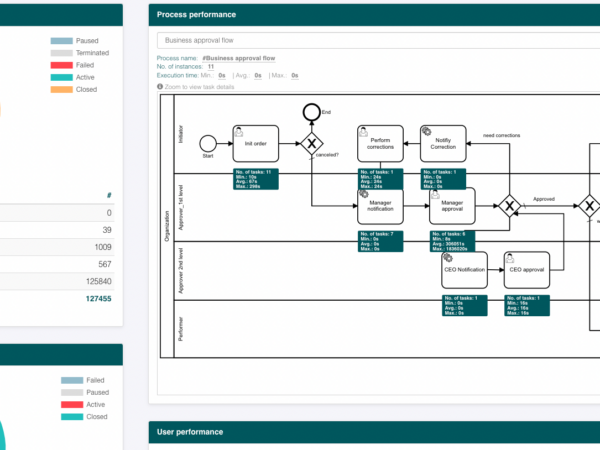The height and width of the screenshot is (450, 600).
Task: Click the Perform corrections task box
Action: pos(380,143)
